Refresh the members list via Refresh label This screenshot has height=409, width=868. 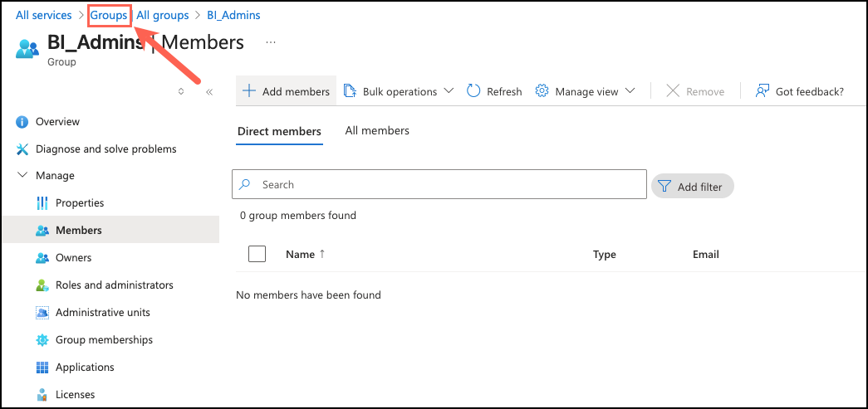504,92
